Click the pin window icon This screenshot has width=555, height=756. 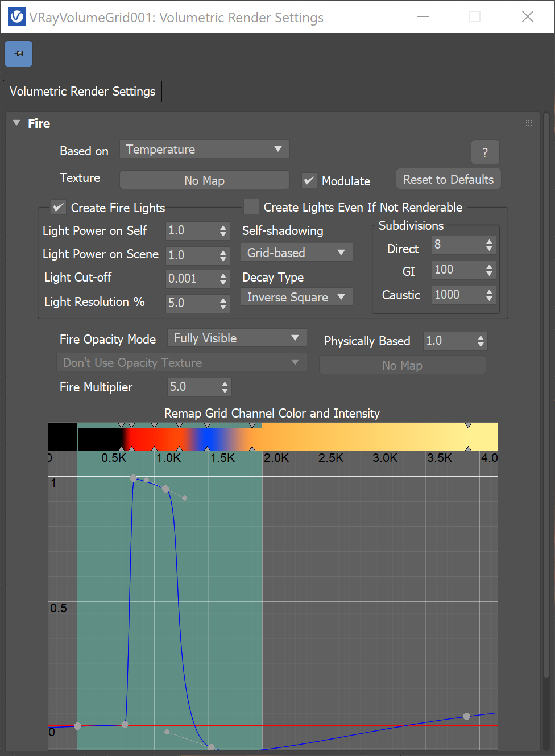coord(18,54)
